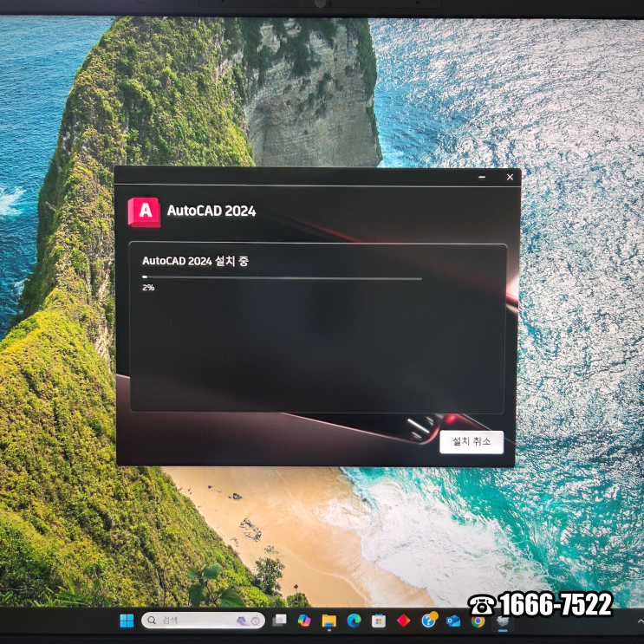Open Outlook from the taskbar
The height and width of the screenshot is (644, 644).
pyautogui.click(x=453, y=621)
